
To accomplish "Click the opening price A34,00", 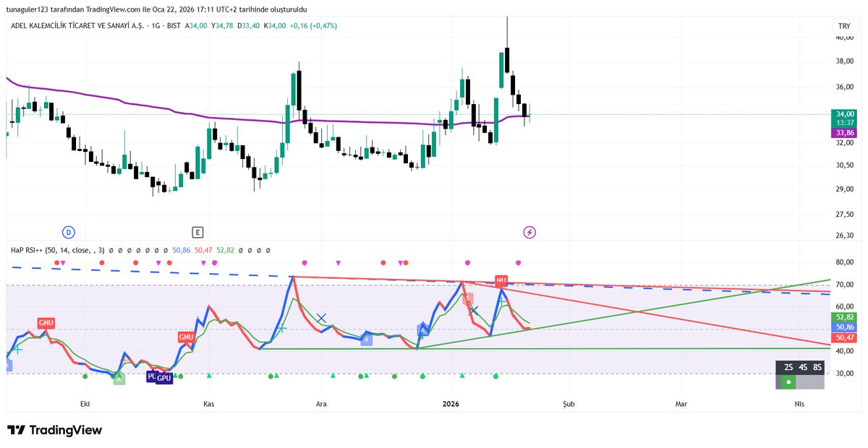I will click(197, 25).
